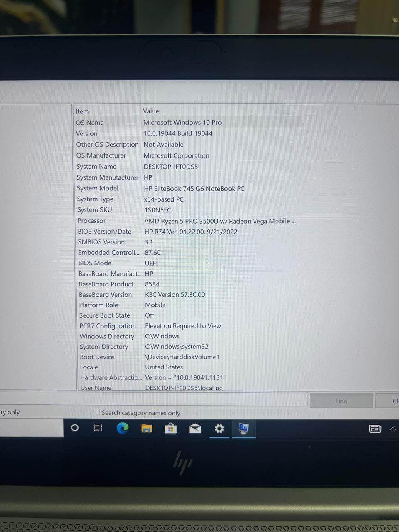Select the Version row
Viewport: 399px width, 532px height.
click(x=188, y=133)
